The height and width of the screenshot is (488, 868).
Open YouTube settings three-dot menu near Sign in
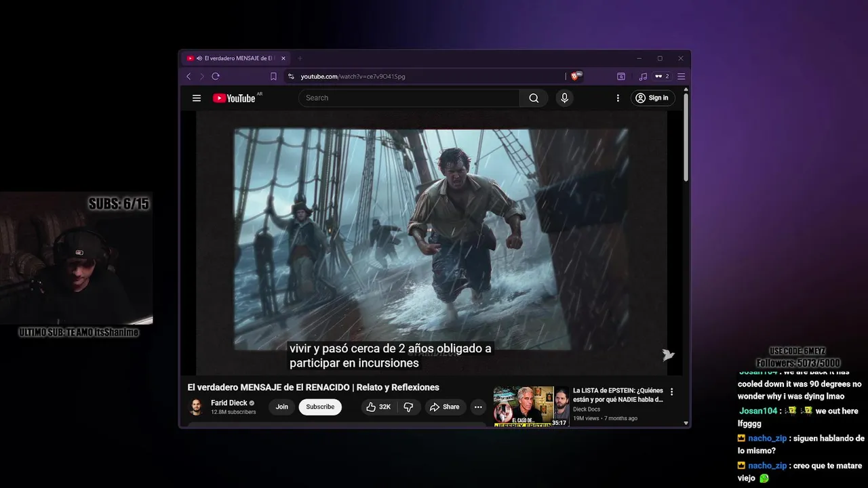618,98
